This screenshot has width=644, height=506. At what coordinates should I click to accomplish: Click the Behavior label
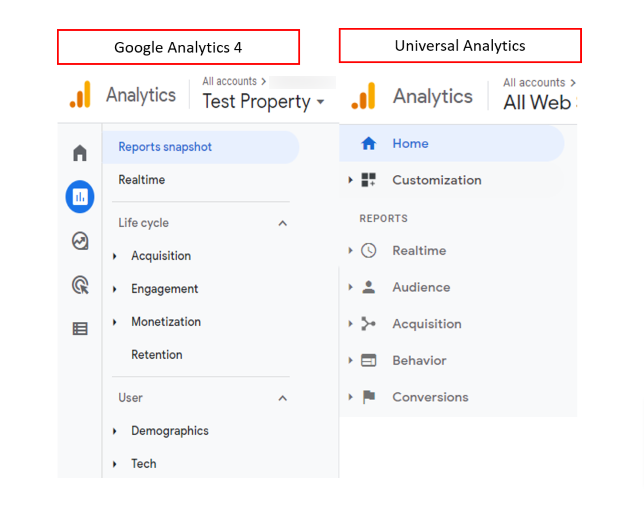pos(419,360)
